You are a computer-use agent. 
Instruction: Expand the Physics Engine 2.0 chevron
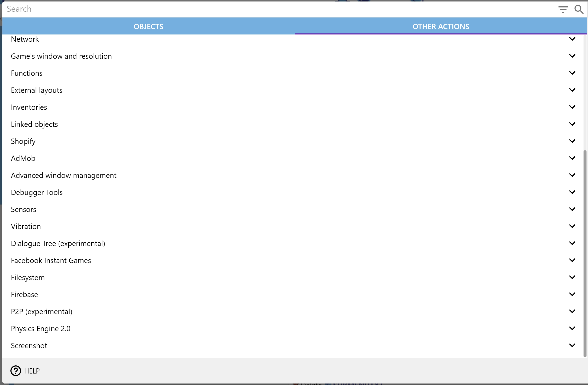coord(572,328)
